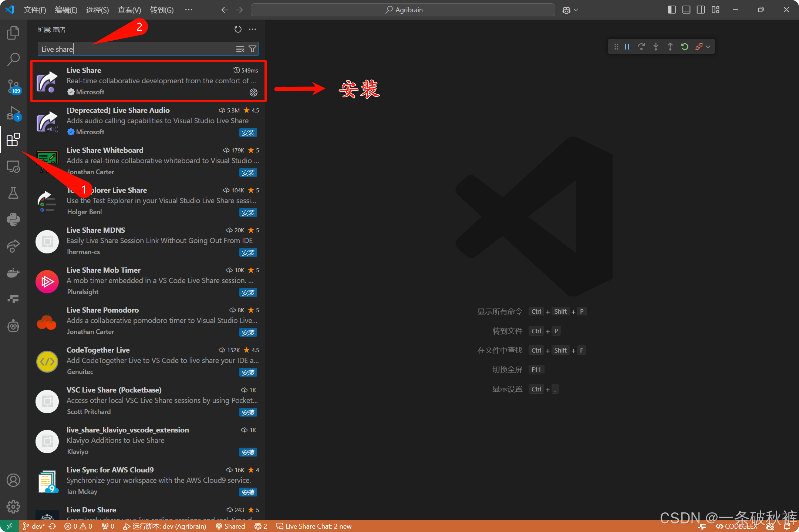
Task: Toggle bottom panel visibility
Action: [686, 10]
